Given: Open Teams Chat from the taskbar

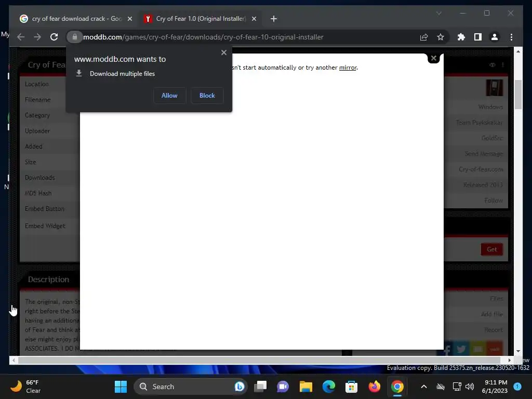Looking at the screenshot, I should click(283, 387).
